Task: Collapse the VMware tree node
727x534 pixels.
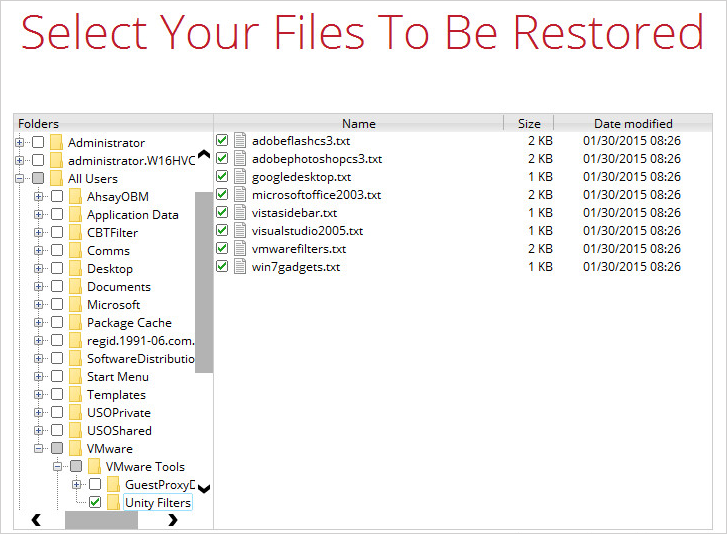Action: pos(39,449)
